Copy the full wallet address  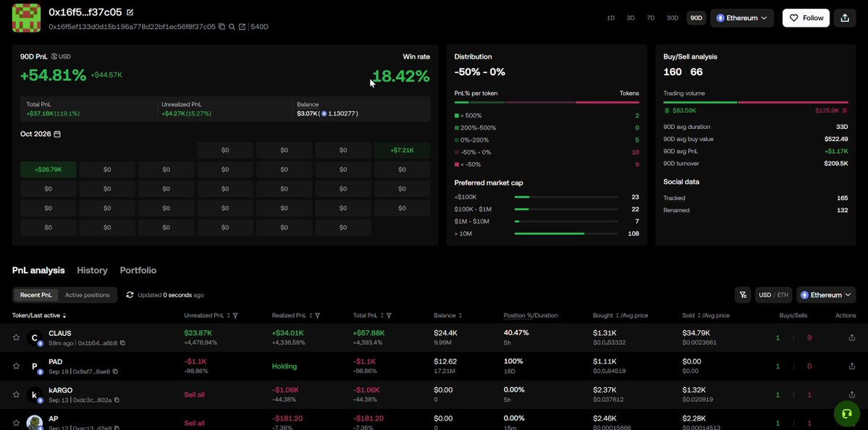point(222,27)
